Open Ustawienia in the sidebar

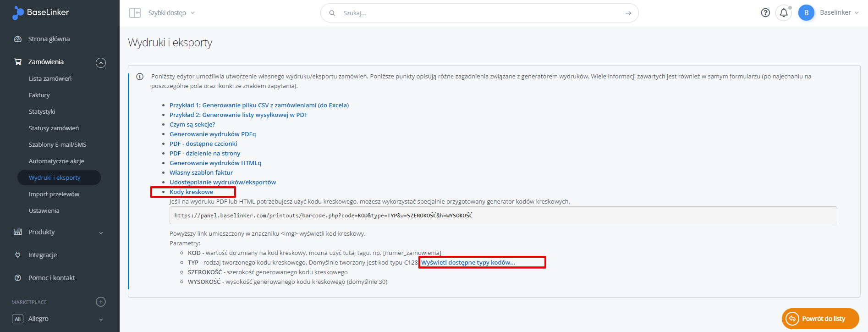[x=44, y=210]
